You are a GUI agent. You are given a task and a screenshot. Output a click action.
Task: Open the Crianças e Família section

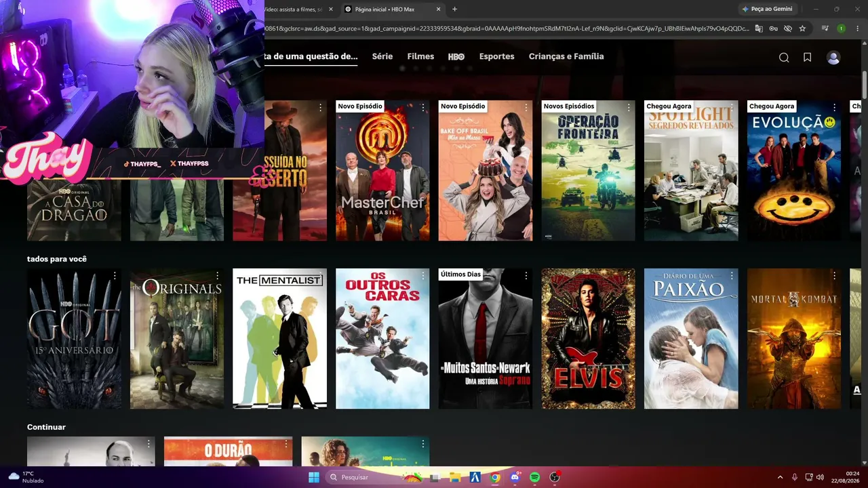[566, 56]
